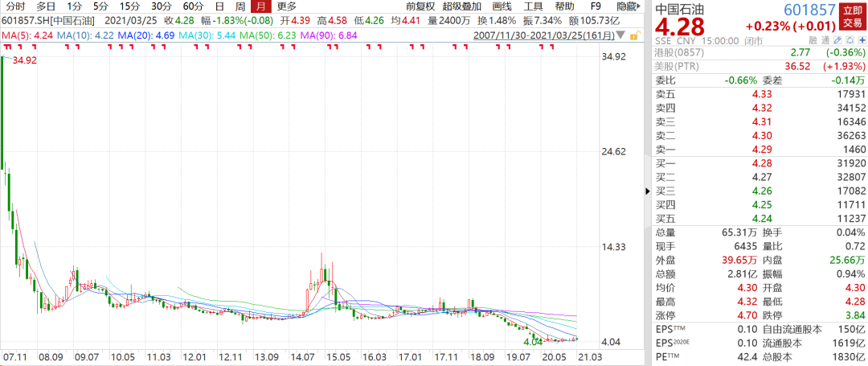Click the 买一 4.28 order row
This screenshot has height=366, width=868.
760,163
